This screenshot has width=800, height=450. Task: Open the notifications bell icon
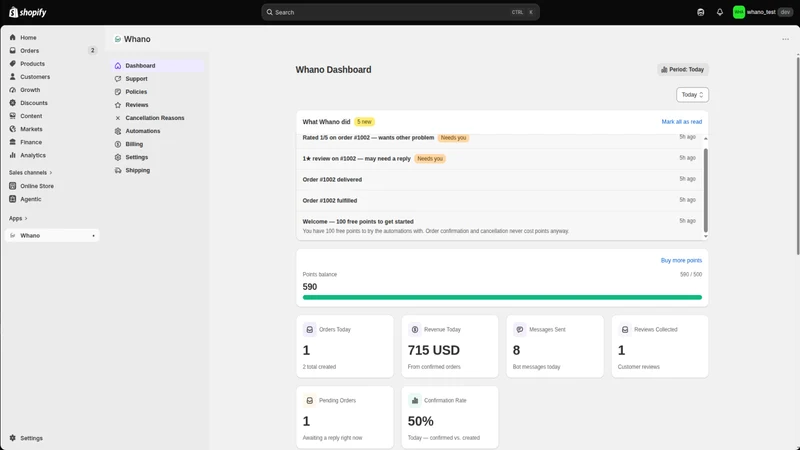point(719,12)
